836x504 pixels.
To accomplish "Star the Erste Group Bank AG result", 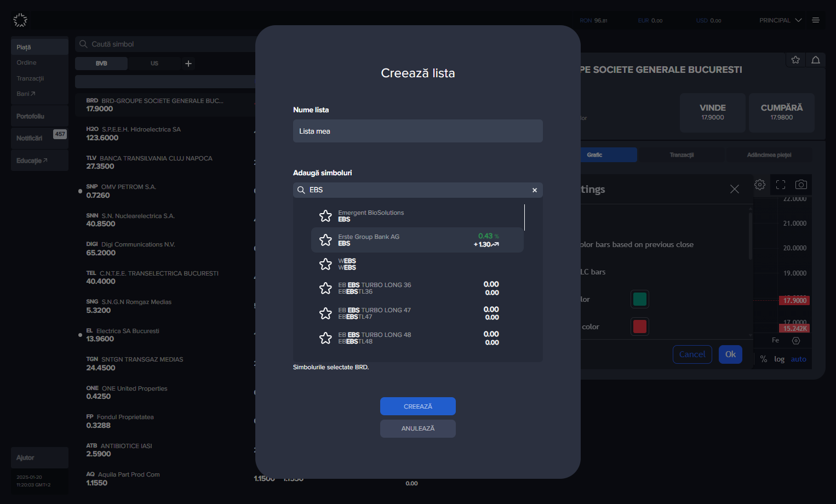I will pos(325,240).
